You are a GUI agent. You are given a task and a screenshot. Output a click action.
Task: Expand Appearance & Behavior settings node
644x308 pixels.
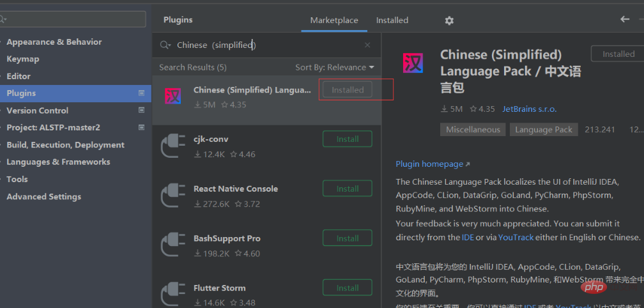pyautogui.click(x=2, y=42)
